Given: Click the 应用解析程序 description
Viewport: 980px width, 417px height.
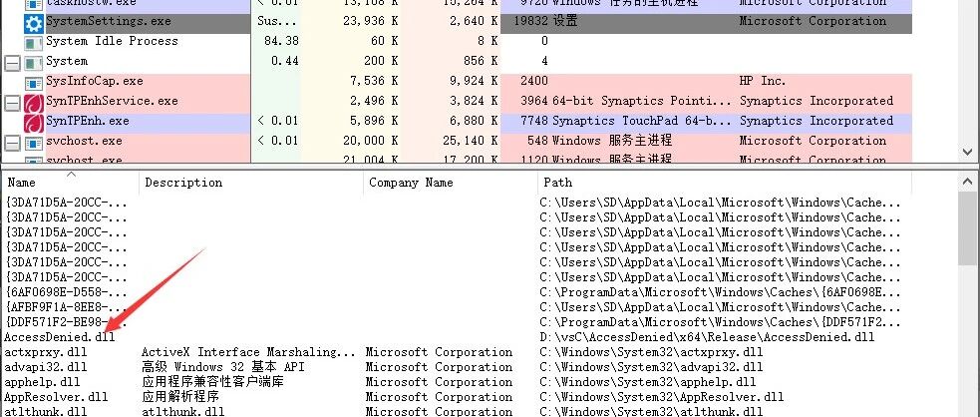Looking at the screenshot, I should pyautogui.click(x=180, y=398).
